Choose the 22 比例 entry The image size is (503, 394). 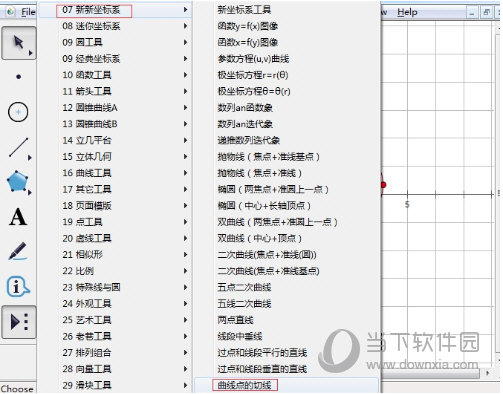115,271
